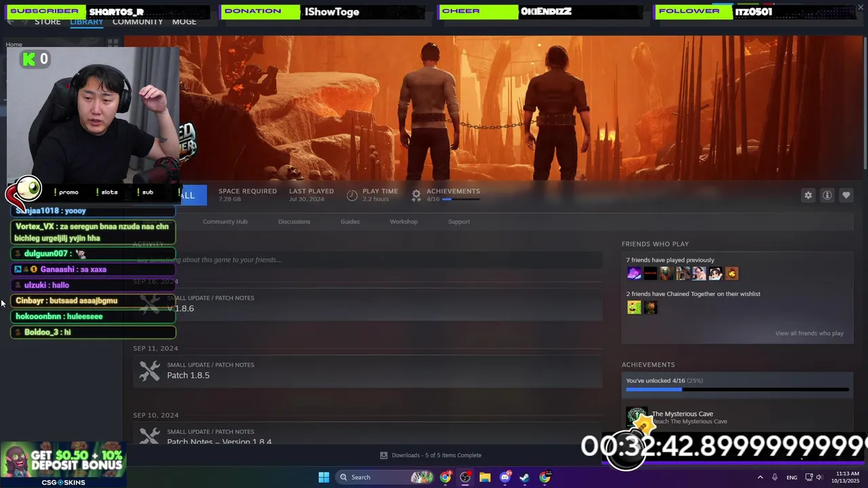Expand the hidden system tray icons chevron
Image resolution: width=868 pixels, height=488 pixels.
click(760, 477)
